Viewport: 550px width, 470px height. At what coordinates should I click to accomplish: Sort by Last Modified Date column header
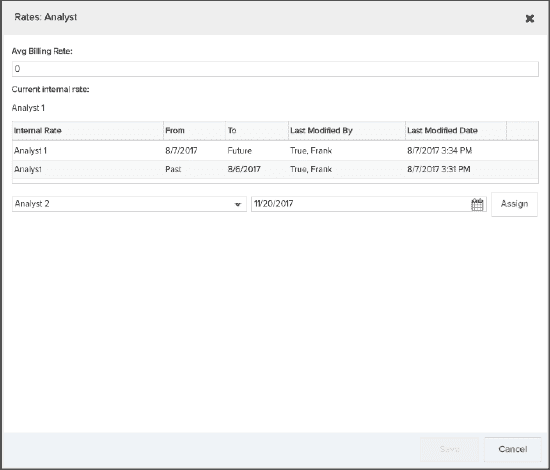[456, 131]
